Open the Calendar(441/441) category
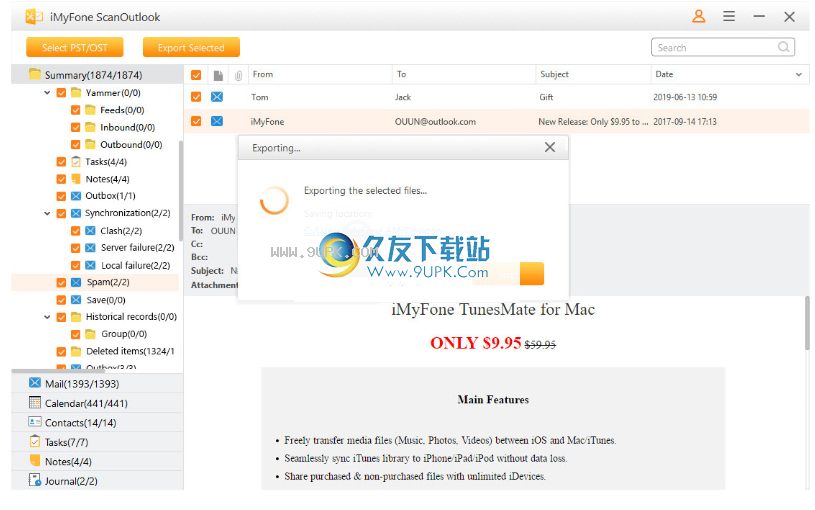 [97, 403]
